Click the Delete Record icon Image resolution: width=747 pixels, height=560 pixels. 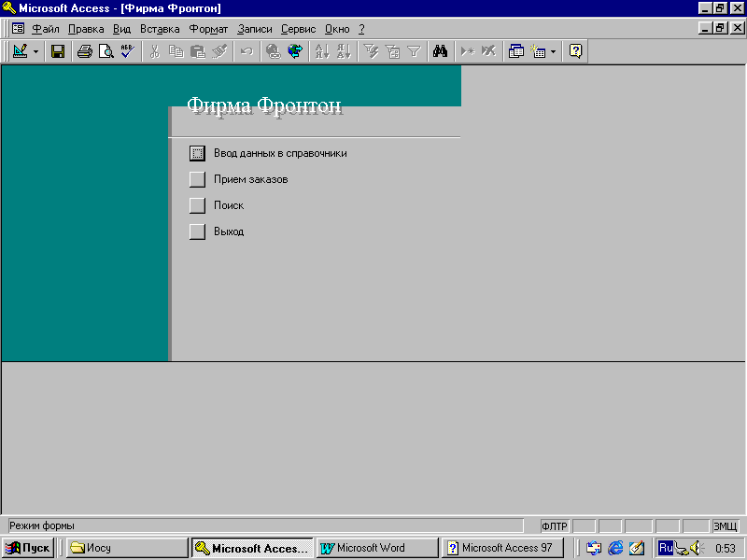point(488,51)
